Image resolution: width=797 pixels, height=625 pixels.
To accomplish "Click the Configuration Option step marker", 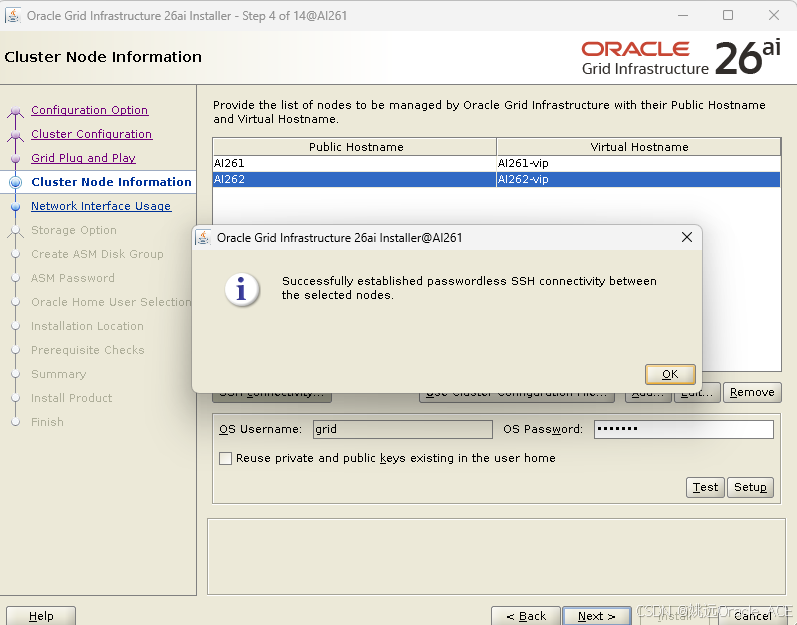I will (x=16, y=110).
